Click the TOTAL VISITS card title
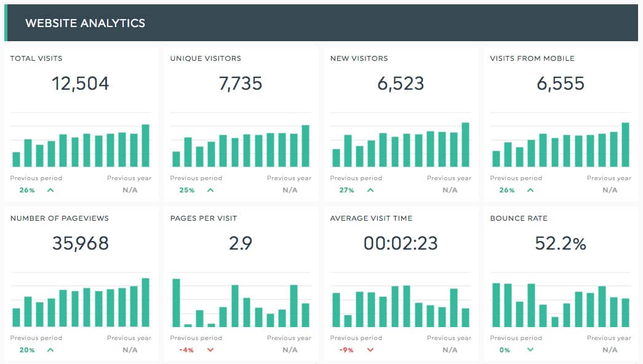643x364 pixels. click(x=36, y=58)
